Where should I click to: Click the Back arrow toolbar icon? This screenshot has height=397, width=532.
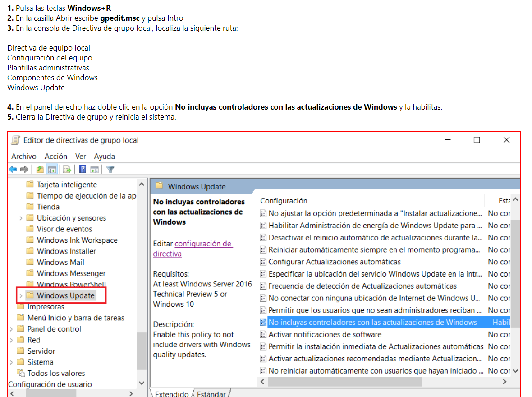point(13,169)
